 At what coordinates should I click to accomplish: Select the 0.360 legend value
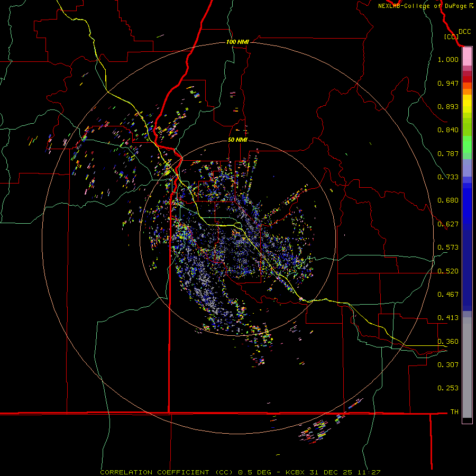tap(448, 342)
